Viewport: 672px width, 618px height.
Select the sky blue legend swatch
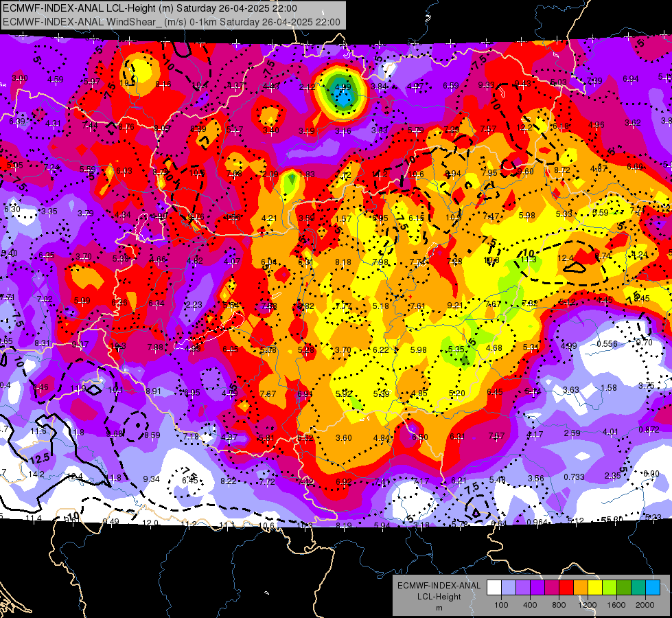pos(653,588)
